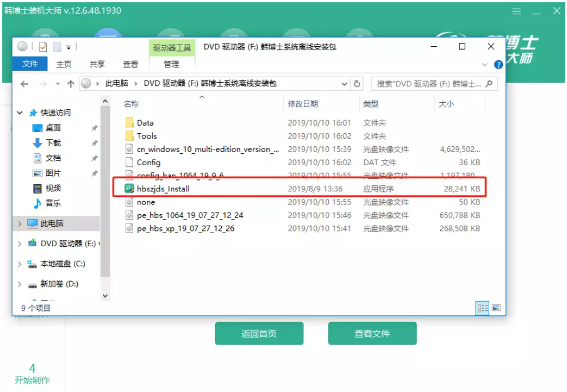Screen dimensions: 567x392
Task: Select the pe_hbs_xp image file icon
Action: pos(129,228)
